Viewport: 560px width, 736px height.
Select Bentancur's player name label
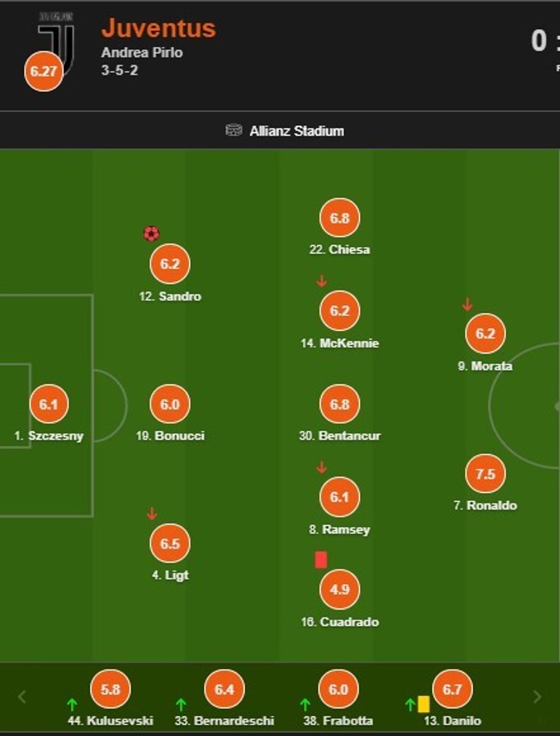[x=339, y=436]
